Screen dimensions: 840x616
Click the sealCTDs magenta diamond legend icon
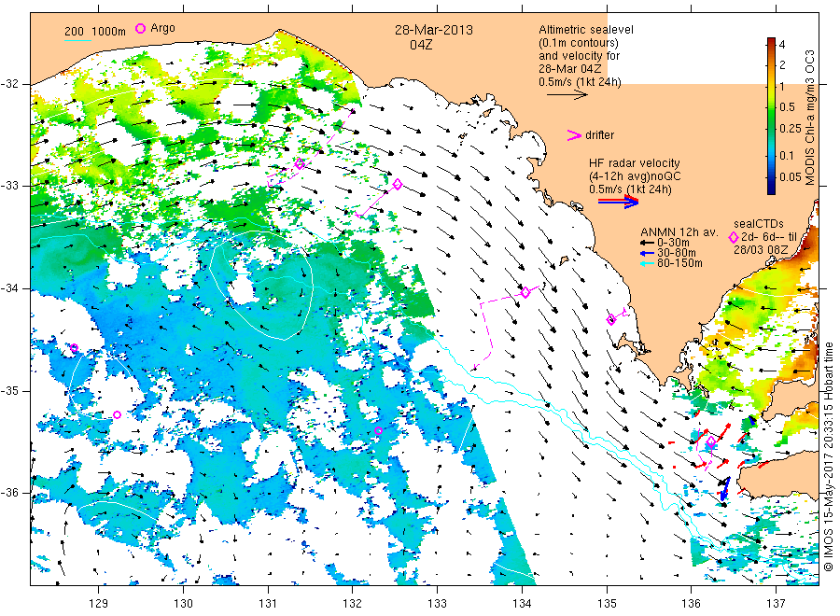click(734, 237)
